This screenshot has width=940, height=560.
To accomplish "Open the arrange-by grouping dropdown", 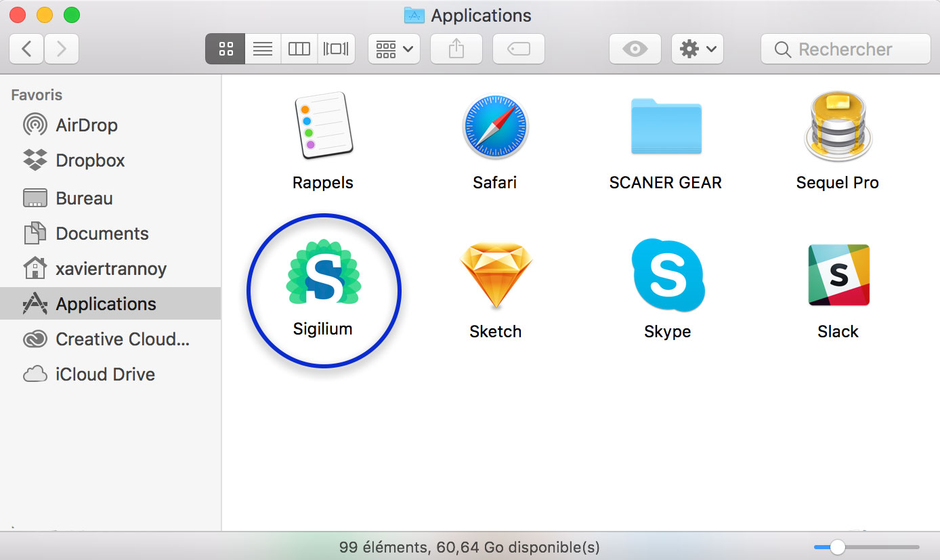I will click(394, 49).
